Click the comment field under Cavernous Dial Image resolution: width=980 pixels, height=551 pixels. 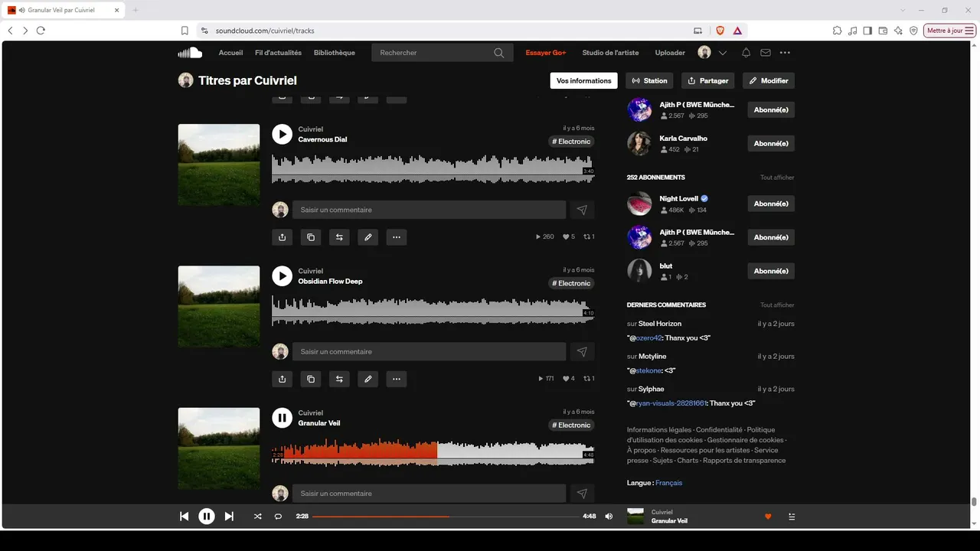pyautogui.click(x=429, y=210)
